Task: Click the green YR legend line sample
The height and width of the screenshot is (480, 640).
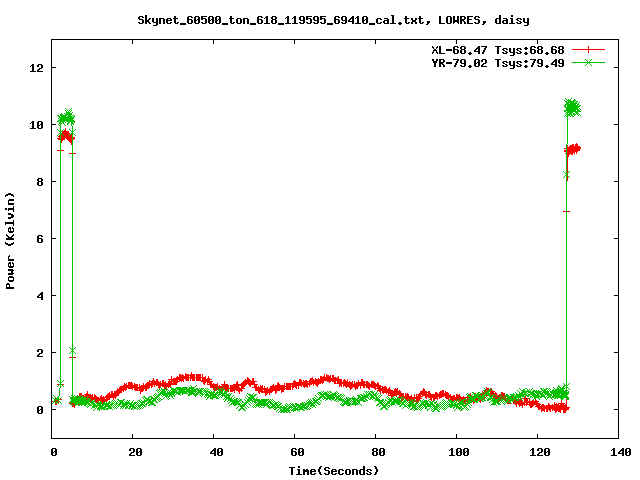Action: [x=588, y=62]
